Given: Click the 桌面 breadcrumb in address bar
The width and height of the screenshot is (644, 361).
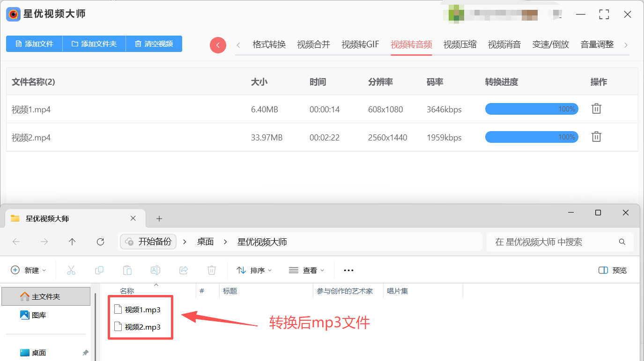Looking at the screenshot, I should click(x=205, y=242).
